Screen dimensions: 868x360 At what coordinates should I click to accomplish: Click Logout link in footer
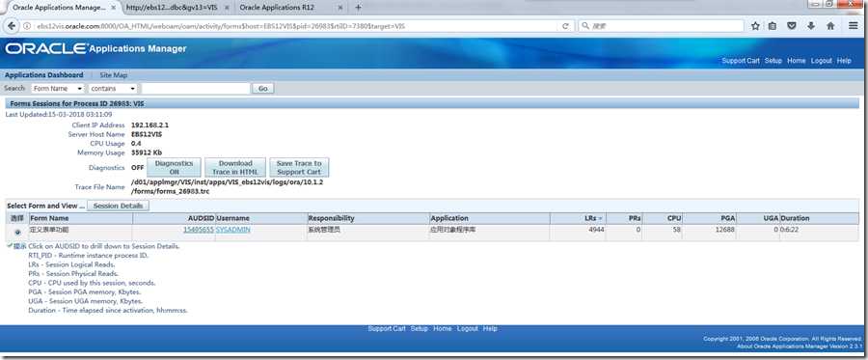tap(467, 328)
